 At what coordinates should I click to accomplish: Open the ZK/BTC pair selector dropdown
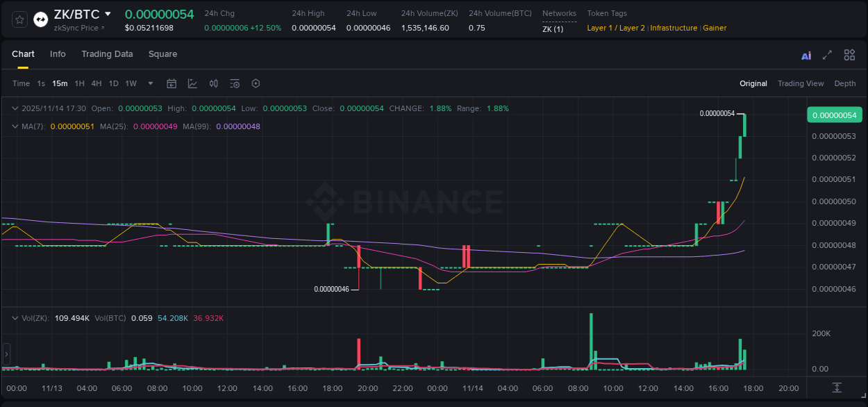click(108, 13)
